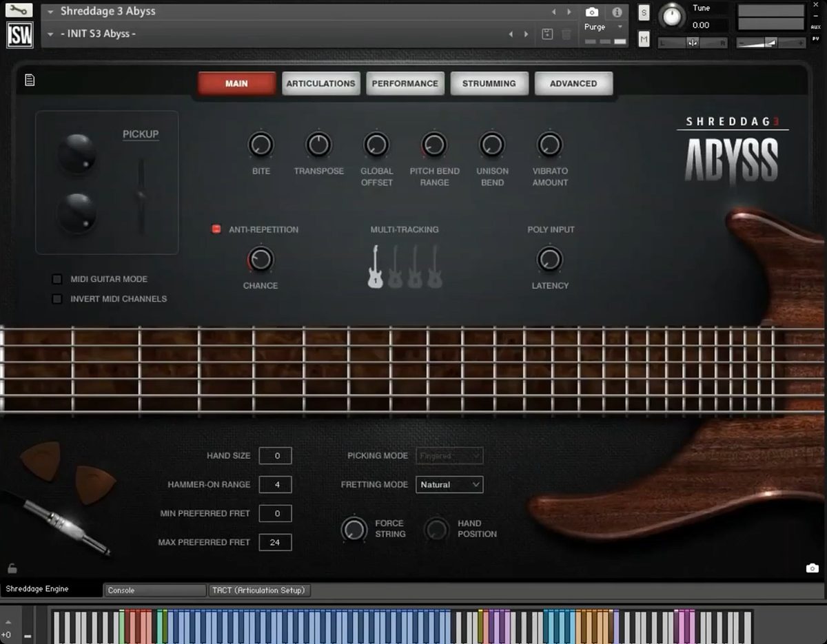Click the Tune value 0.00 field
The height and width of the screenshot is (644, 827).
(707, 25)
